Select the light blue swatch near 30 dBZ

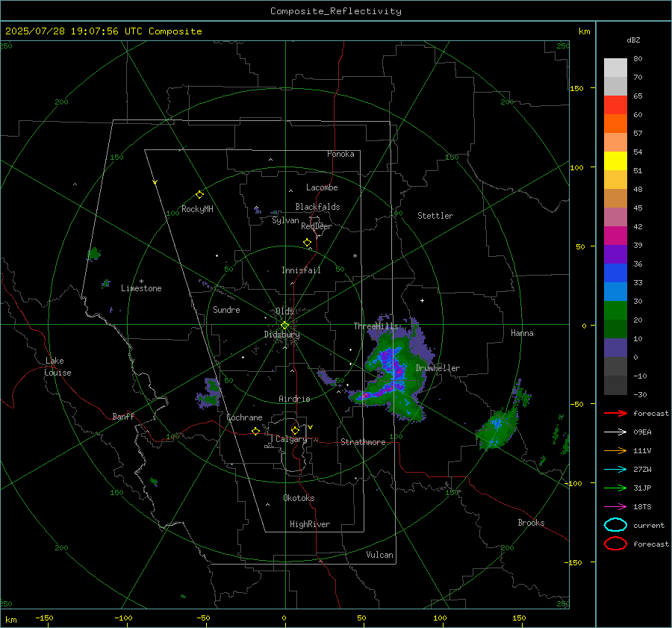615,291
